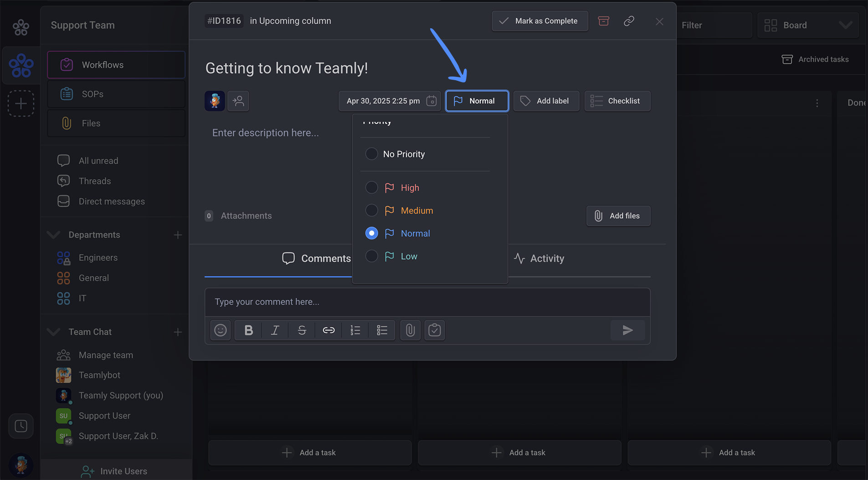868x480 pixels.
Task: Copy task link via chain icon
Action: click(629, 21)
